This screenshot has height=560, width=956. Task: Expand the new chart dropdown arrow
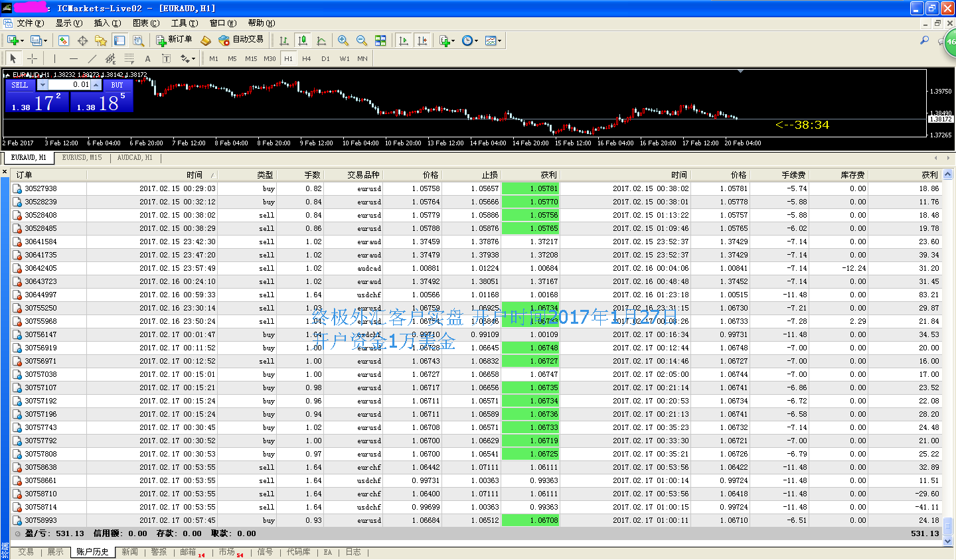22,40
